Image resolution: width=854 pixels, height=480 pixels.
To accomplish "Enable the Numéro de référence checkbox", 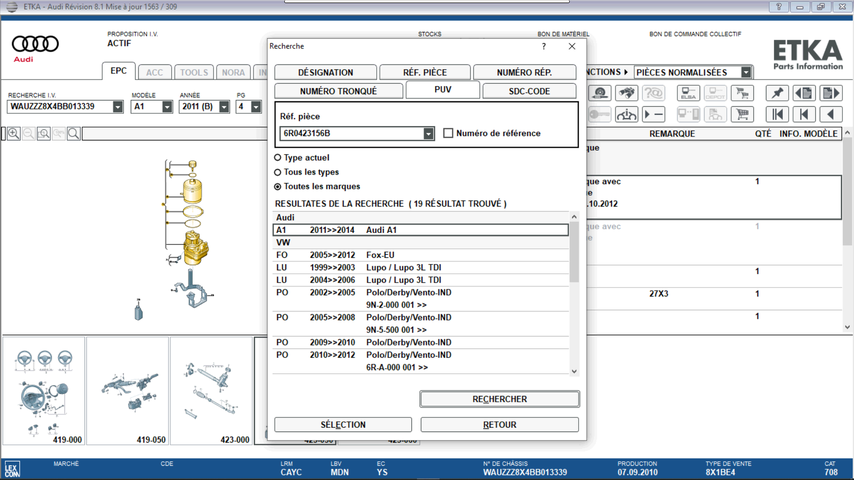I will (x=448, y=133).
